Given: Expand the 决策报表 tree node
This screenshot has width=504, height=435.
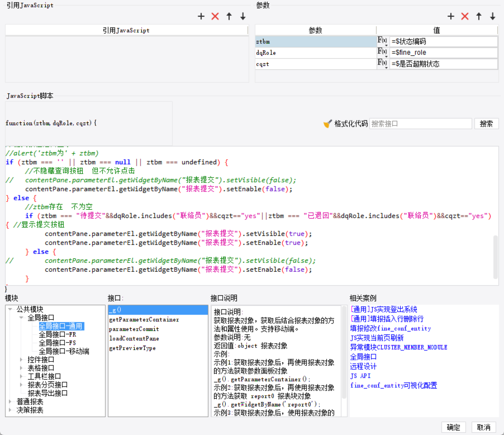Looking at the screenshot, I should (10, 410).
